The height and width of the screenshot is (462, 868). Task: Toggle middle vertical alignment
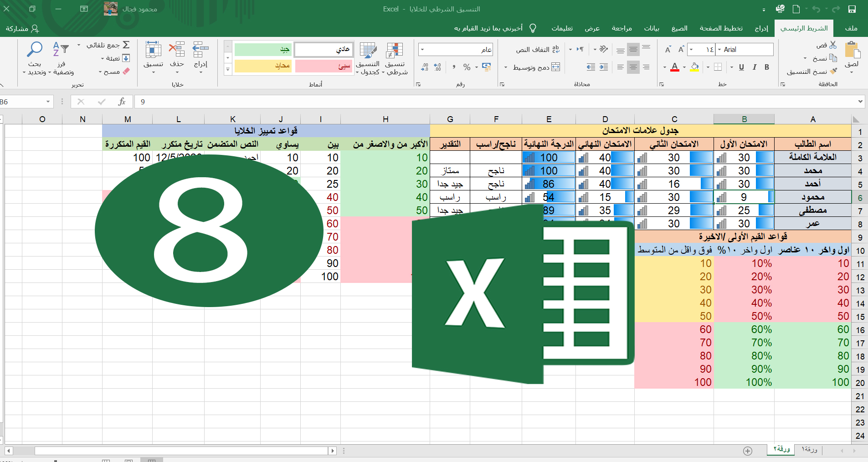633,49
